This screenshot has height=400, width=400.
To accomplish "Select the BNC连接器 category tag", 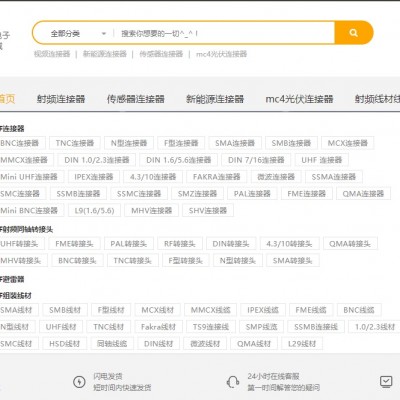I will 22,143.
